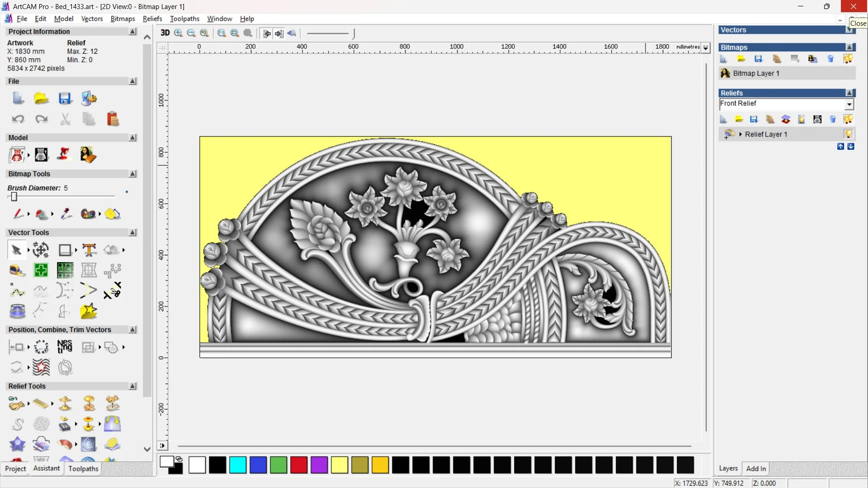Click the Paste clipboard icon
Screen dimensions: 868x488
113,119
